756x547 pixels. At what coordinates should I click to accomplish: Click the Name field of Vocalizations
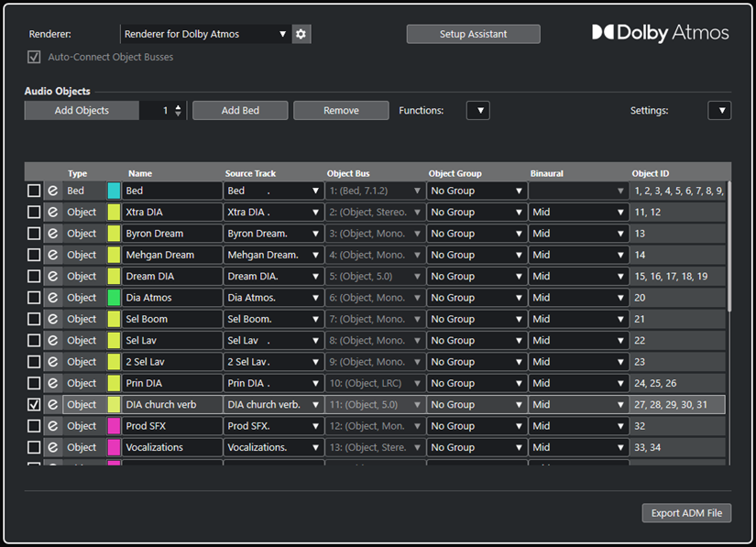click(172, 447)
